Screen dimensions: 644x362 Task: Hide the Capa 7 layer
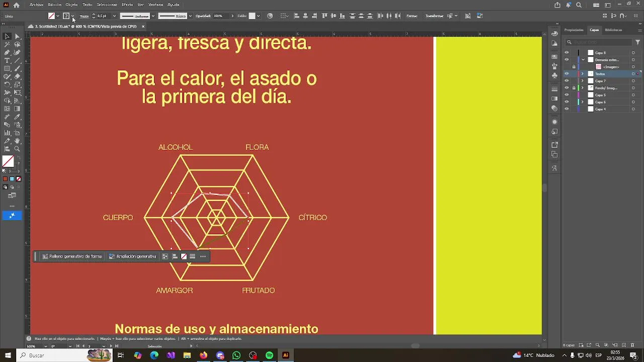pyautogui.click(x=567, y=81)
